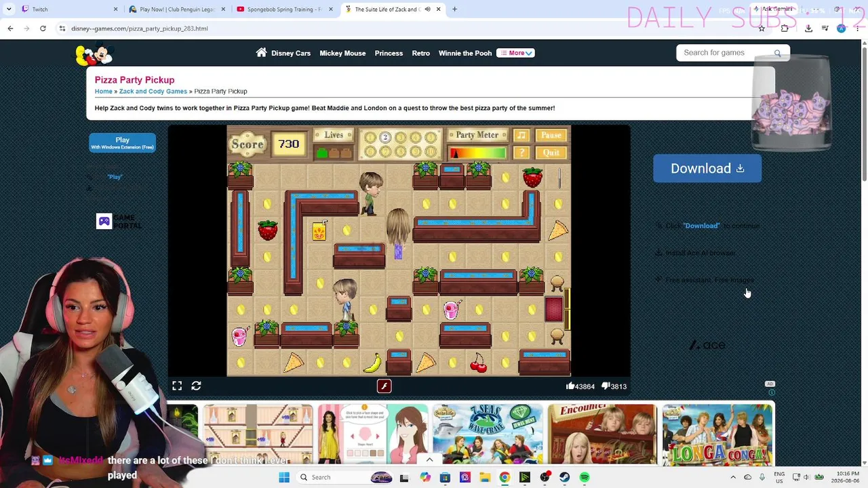Quit the Pizza Party Pickup game

coord(551,152)
